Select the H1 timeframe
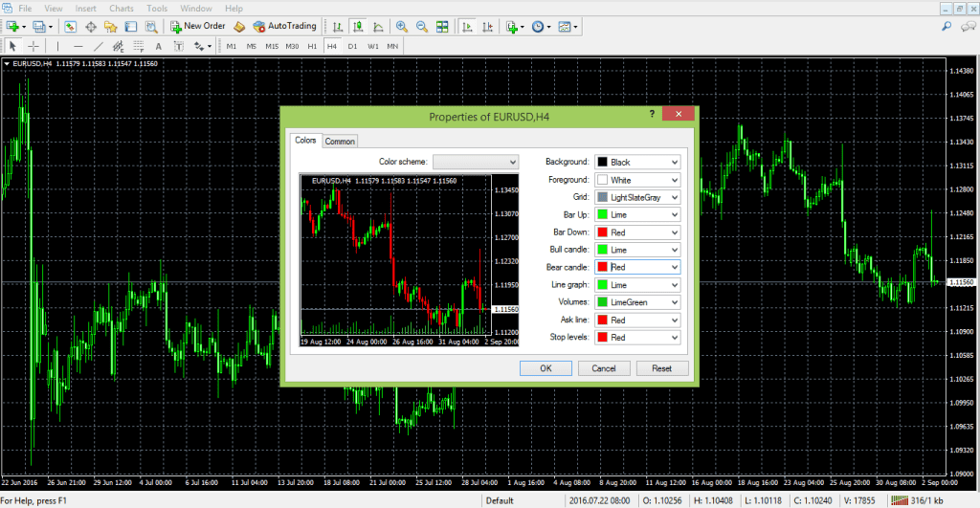Viewport: 980px width, 508px height. [312, 46]
